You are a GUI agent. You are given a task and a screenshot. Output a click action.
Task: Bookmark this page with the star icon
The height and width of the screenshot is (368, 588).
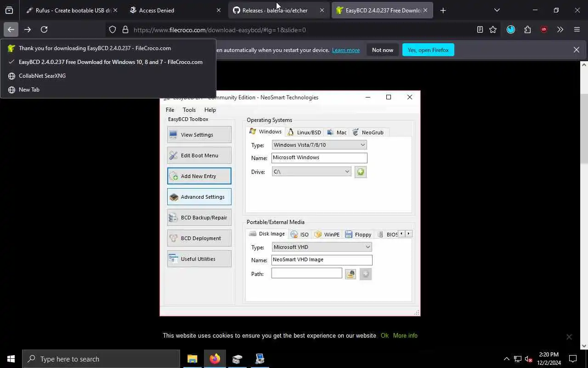pyautogui.click(x=493, y=29)
